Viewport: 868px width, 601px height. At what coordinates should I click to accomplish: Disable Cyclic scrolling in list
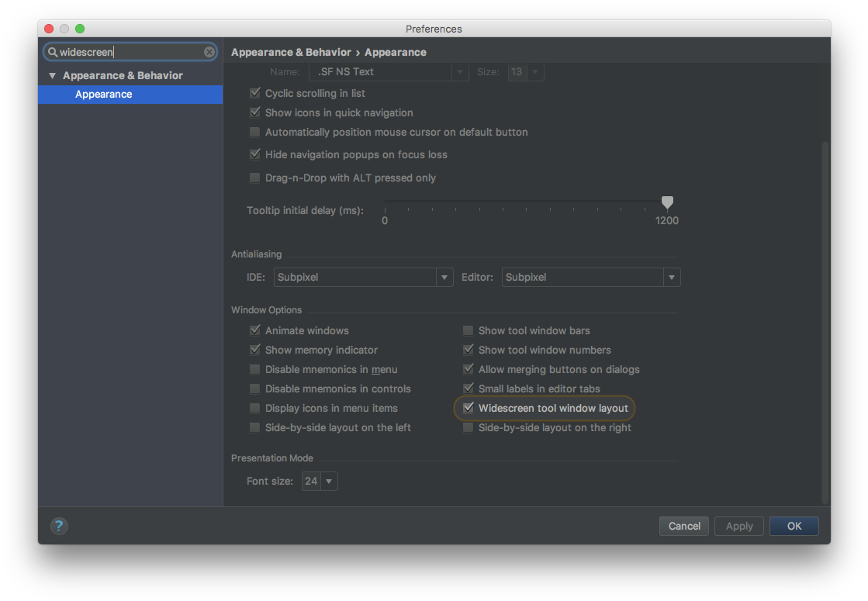click(x=255, y=92)
